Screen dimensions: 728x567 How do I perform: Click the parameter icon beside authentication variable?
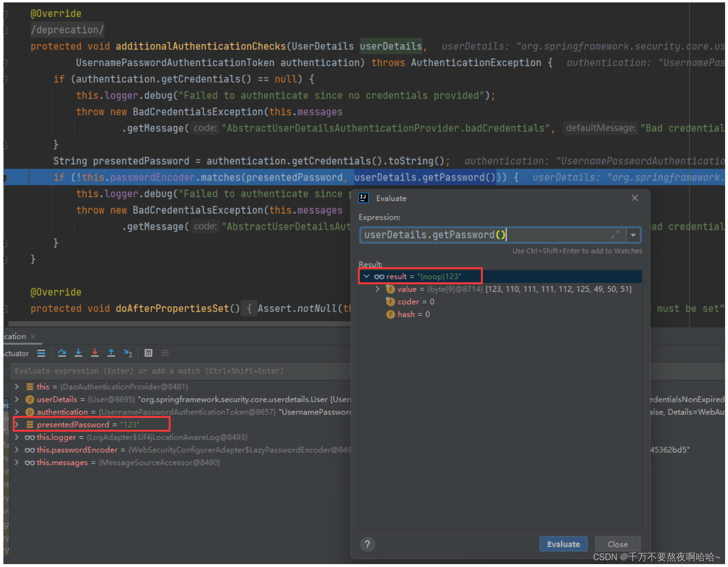(29, 412)
